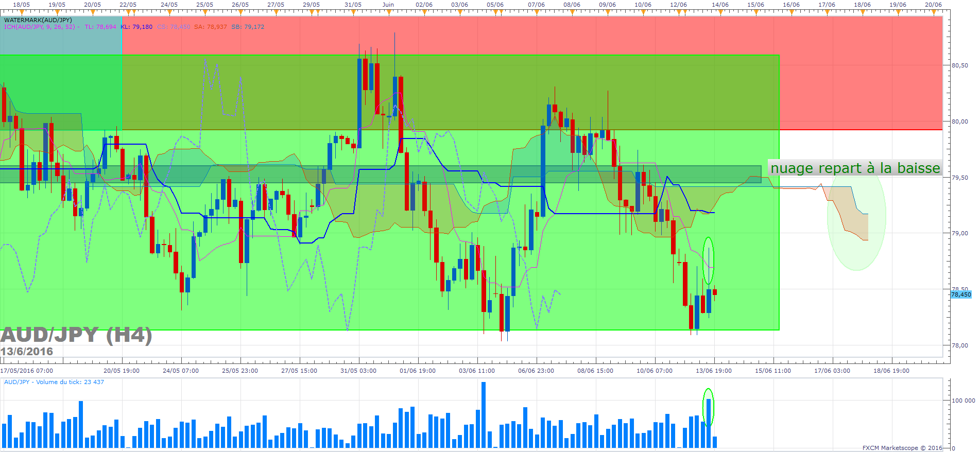Select the green ellipse around the last candle
Screen dimensions: 980x452
click(x=709, y=260)
